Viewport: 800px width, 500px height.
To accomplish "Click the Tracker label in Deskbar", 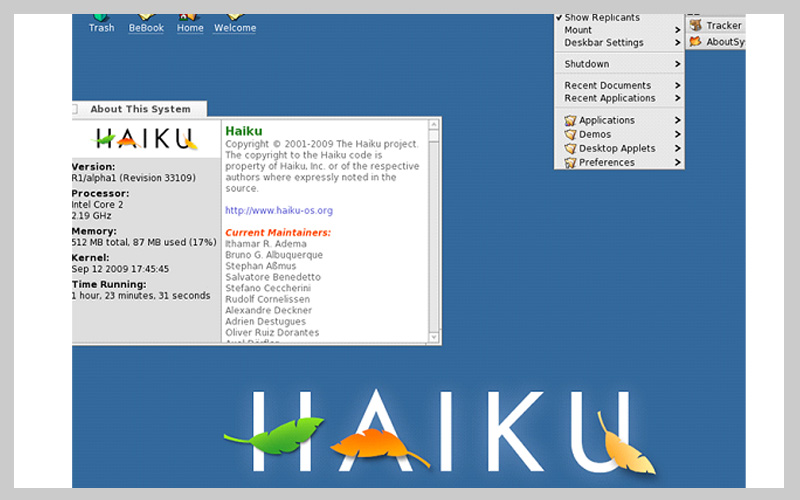I will (x=723, y=26).
